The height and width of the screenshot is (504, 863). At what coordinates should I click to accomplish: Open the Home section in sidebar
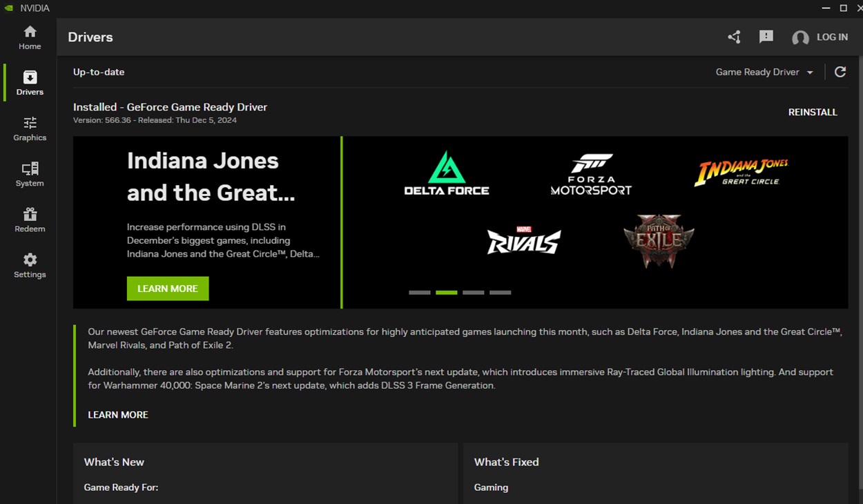pyautogui.click(x=30, y=37)
